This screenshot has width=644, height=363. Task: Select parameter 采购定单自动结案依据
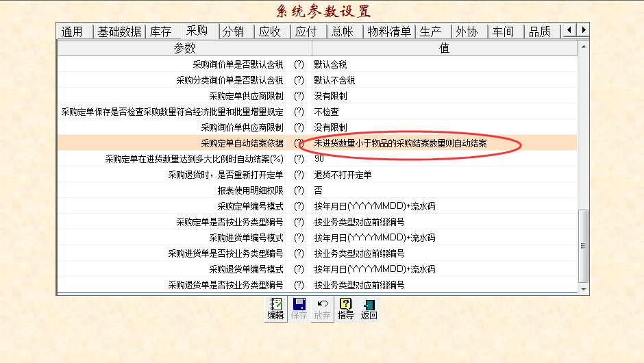(x=243, y=143)
